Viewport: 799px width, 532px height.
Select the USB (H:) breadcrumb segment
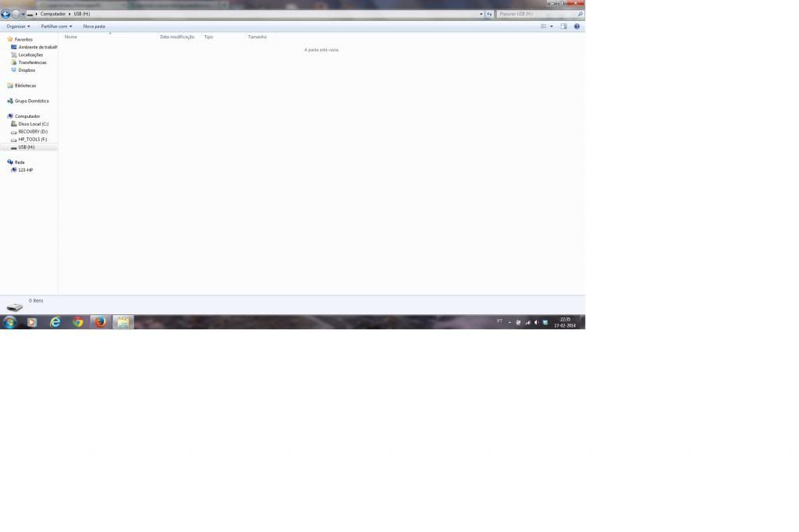[81, 14]
